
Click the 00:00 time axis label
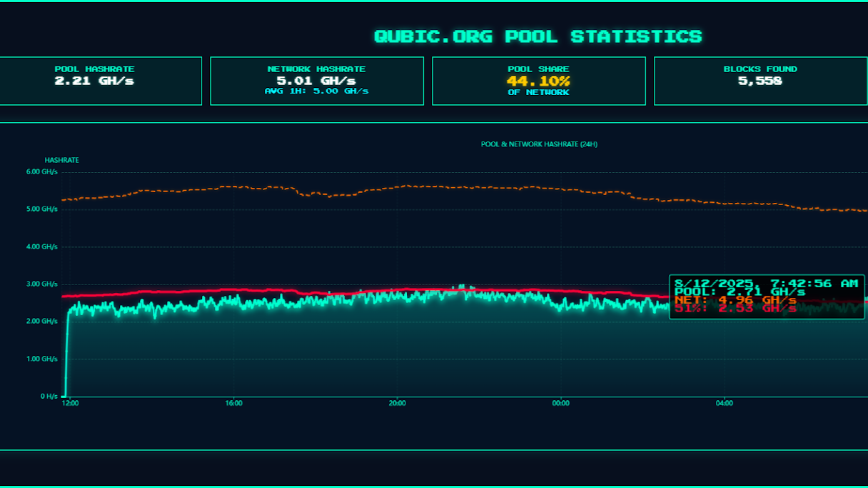(560, 403)
